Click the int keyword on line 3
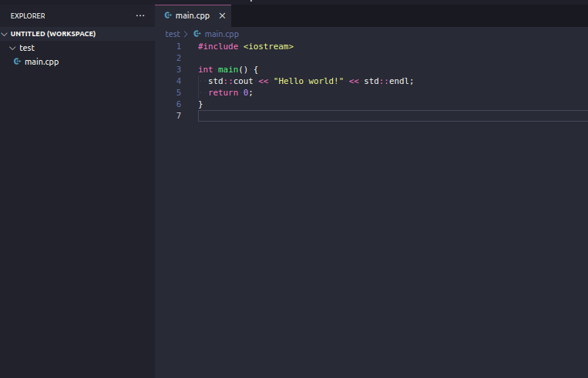 [x=206, y=70]
